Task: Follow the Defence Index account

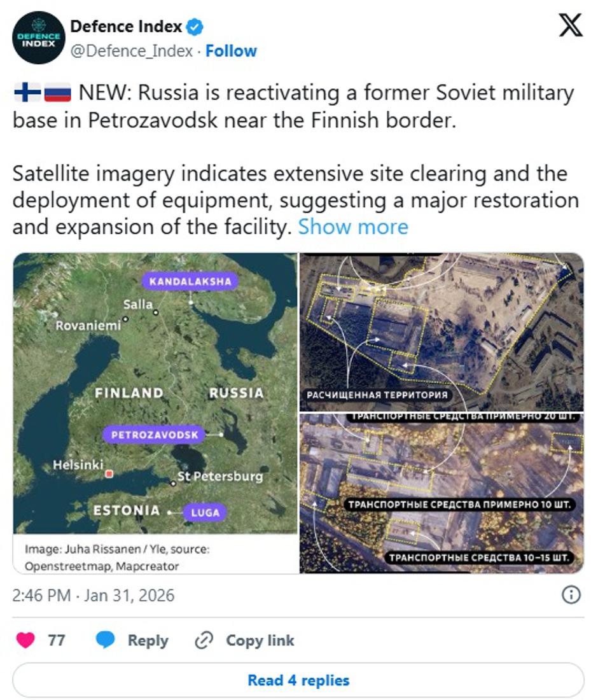Action: tap(231, 51)
